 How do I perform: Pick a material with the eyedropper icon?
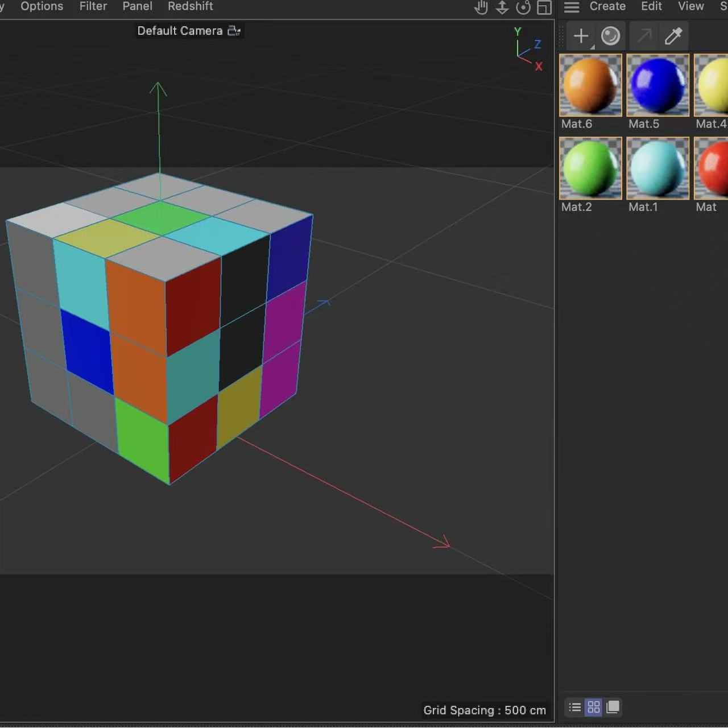[673, 36]
